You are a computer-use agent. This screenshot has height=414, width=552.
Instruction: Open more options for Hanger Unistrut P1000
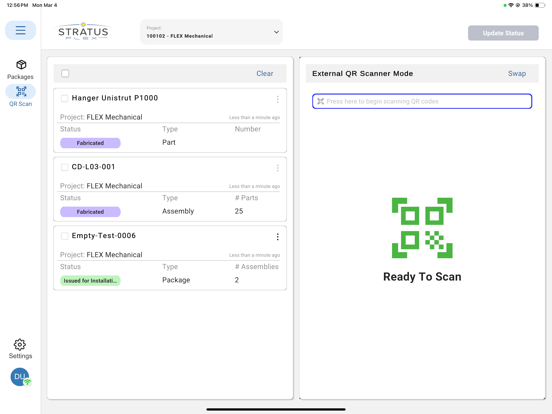(x=277, y=99)
